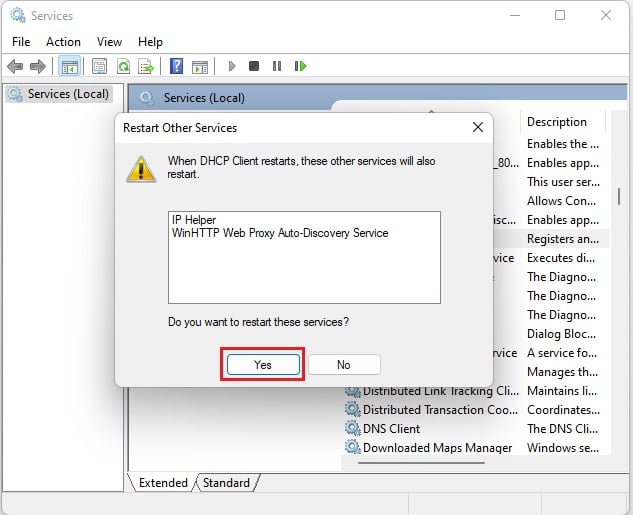Select IP Helper in the dependent services list
This screenshot has height=515, width=633.
pos(194,220)
